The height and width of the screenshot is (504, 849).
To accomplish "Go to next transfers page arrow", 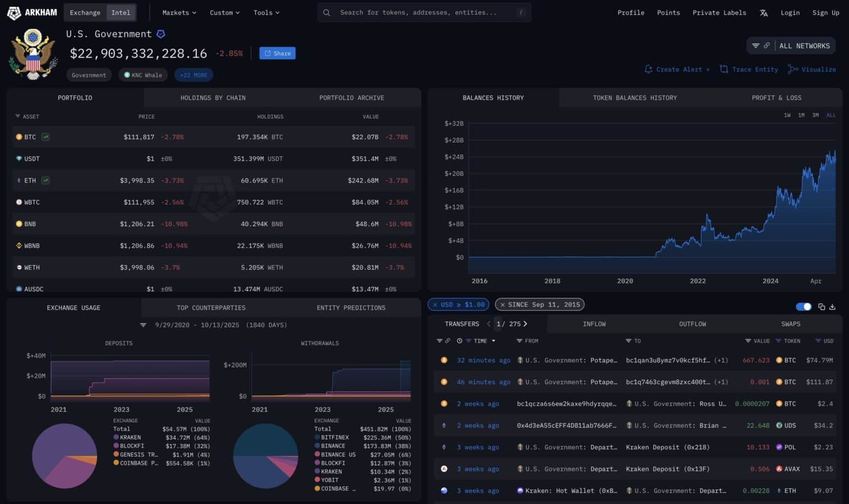I will (525, 324).
